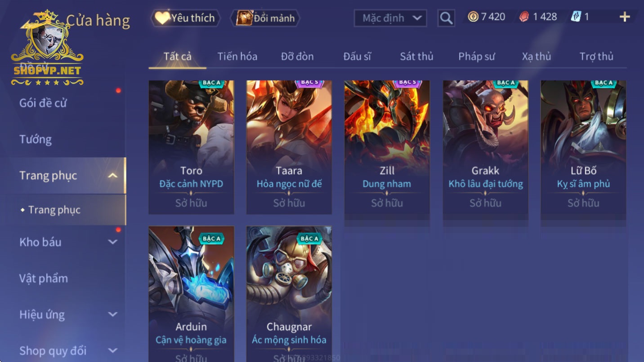Click the plus icon to add currency
Screen dimensions: 644x362
pyautogui.click(x=625, y=17)
